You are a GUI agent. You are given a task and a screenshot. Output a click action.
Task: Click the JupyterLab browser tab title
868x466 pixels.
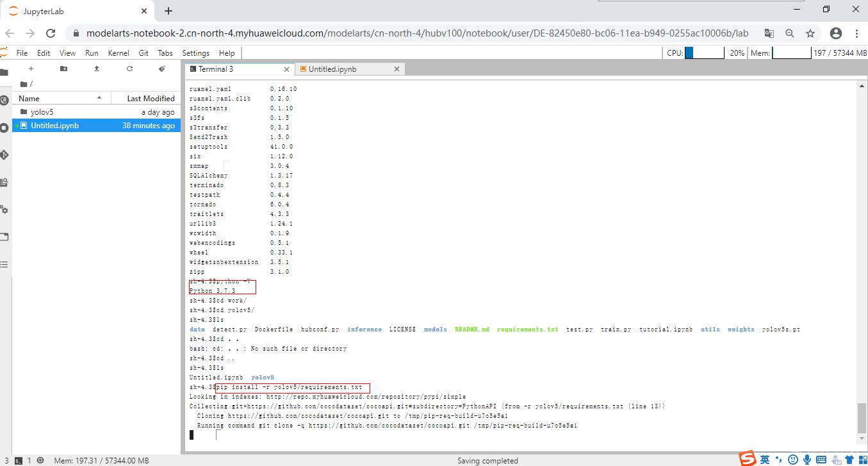tap(43, 11)
